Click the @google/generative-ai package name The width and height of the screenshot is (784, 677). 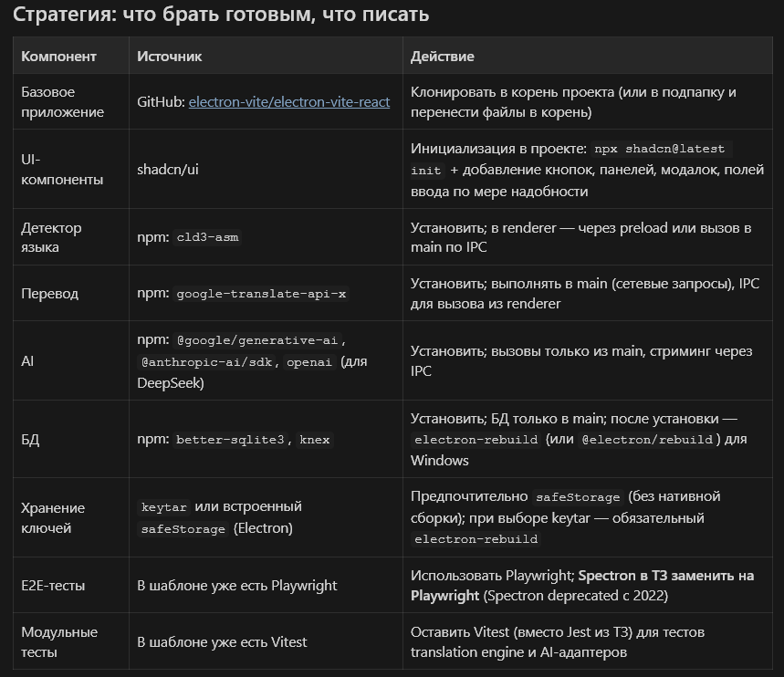coord(256,340)
